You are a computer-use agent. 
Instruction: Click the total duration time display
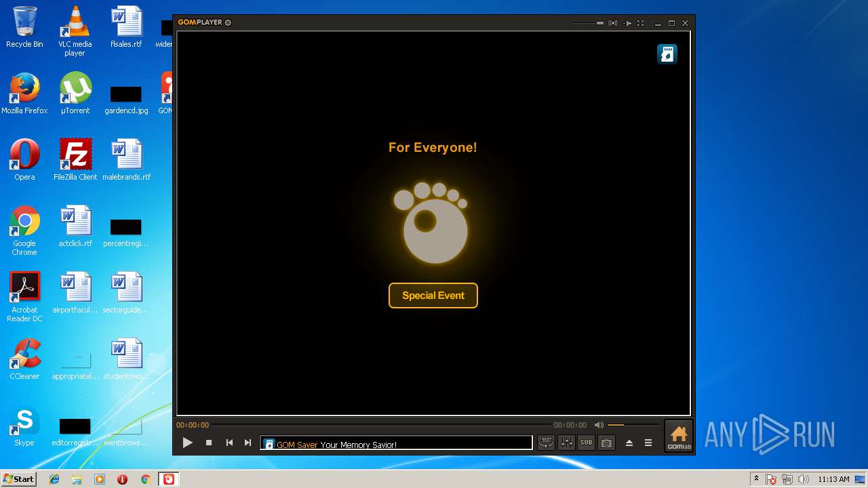point(570,425)
